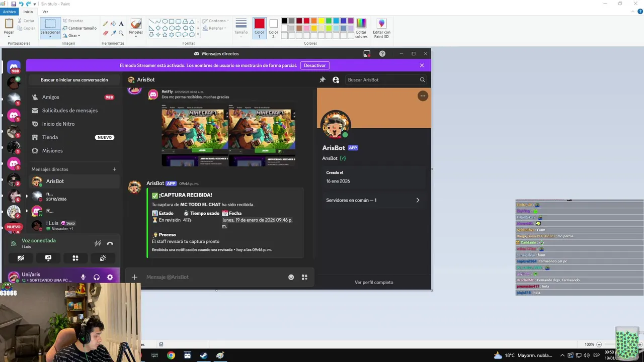
Task: Create a new direct message plus icon
Action: (114, 169)
